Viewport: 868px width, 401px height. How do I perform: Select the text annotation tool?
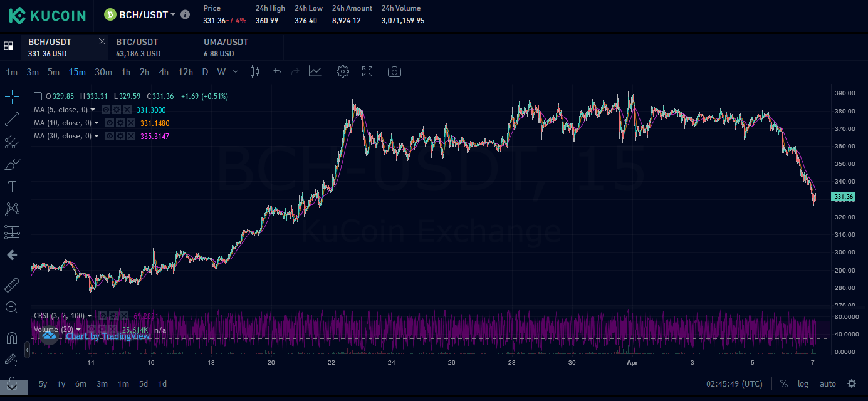[12, 187]
